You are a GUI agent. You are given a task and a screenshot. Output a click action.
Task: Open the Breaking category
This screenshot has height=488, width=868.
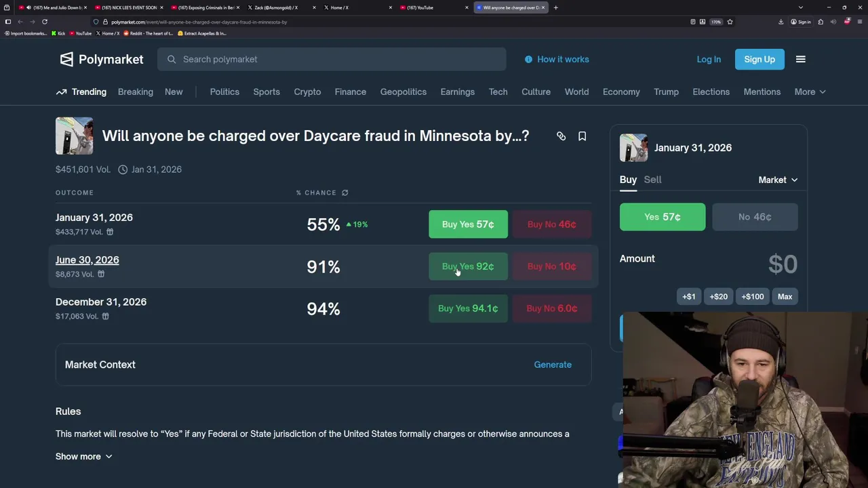tap(136, 91)
